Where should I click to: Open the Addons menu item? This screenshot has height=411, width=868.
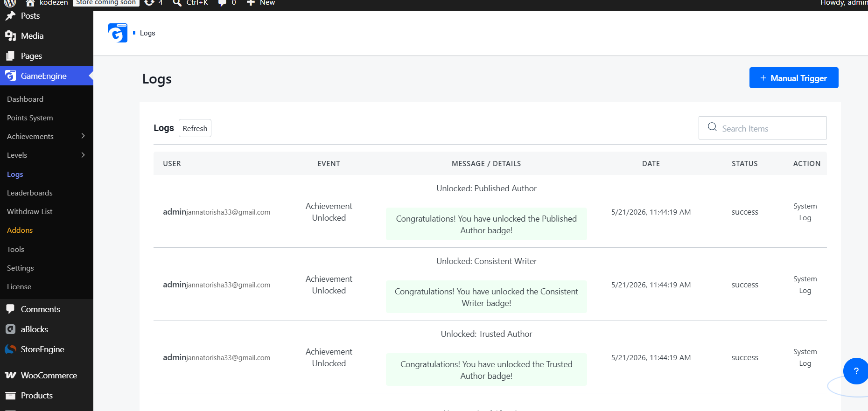(x=20, y=230)
